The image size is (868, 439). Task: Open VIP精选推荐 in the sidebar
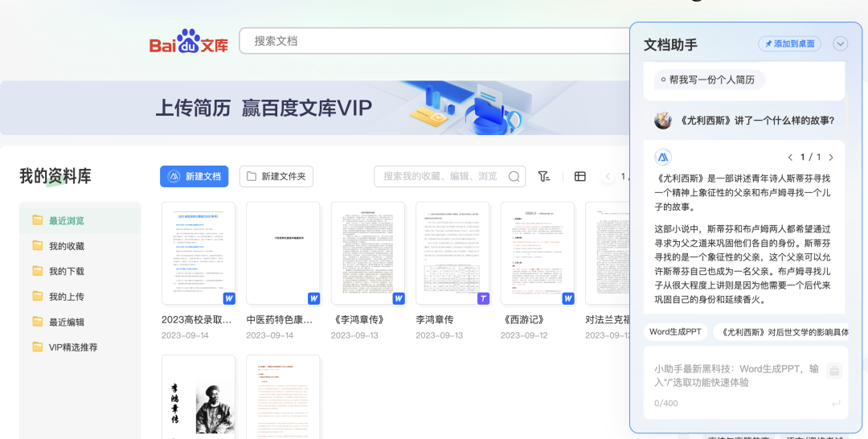(72, 347)
